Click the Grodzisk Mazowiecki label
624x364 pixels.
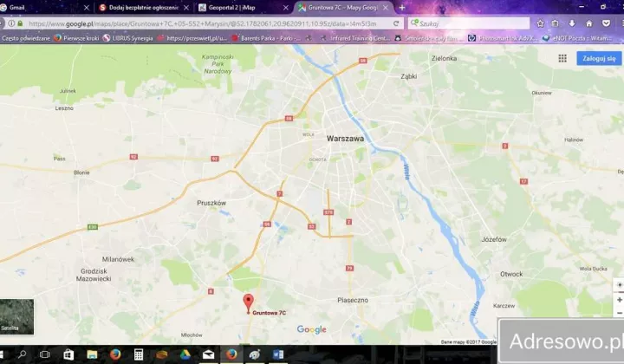94,275
